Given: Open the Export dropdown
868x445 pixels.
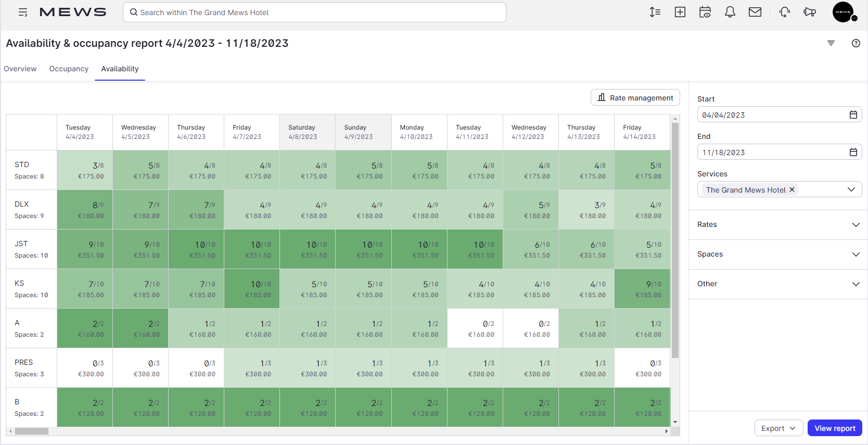Looking at the screenshot, I should pyautogui.click(x=778, y=428).
